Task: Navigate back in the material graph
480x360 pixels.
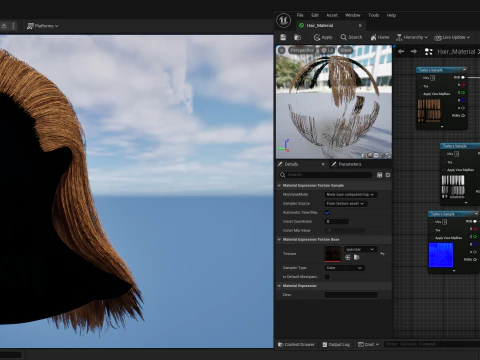Action: coord(401,51)
